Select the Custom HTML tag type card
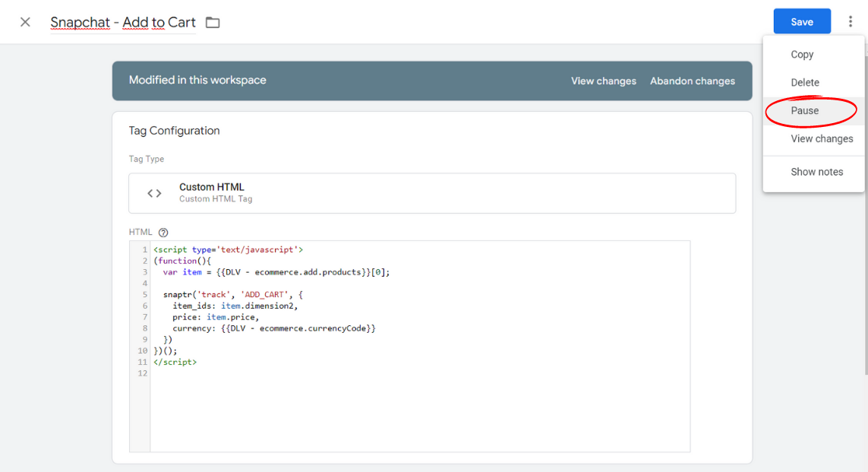 click(x=432, y=193)
